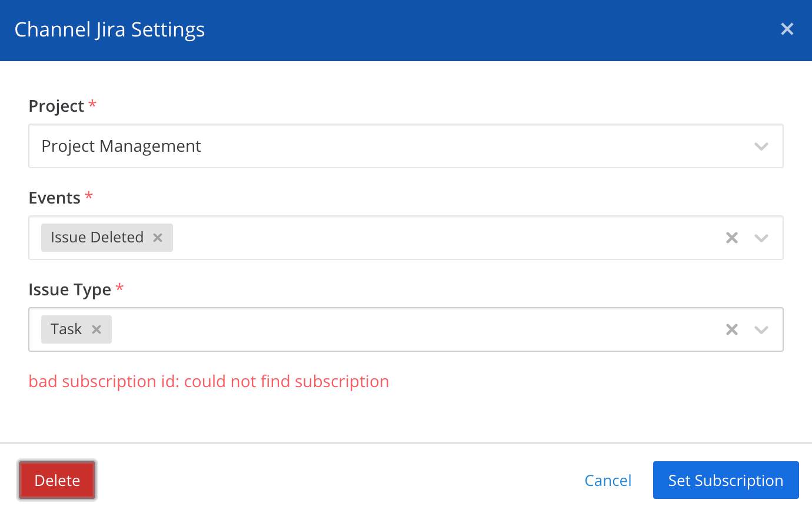Click the error message about bad subscription id

(x=208, y=381)
